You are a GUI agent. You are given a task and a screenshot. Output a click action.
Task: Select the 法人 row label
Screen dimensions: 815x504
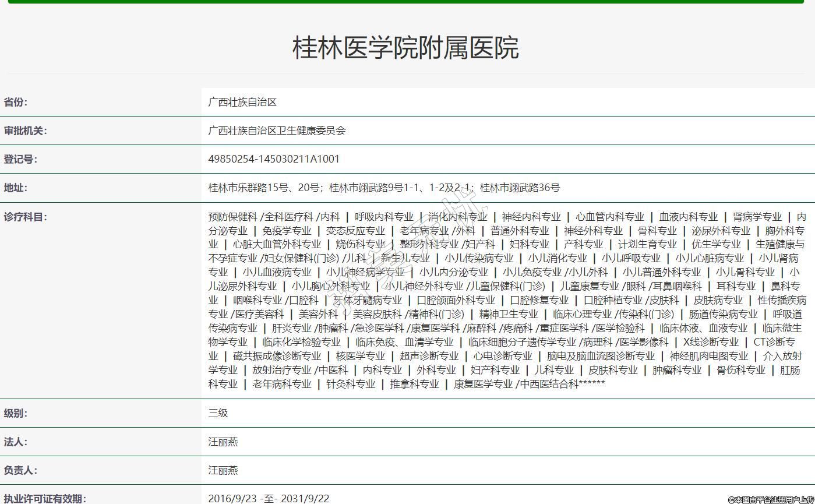click(x=16, y=442)
